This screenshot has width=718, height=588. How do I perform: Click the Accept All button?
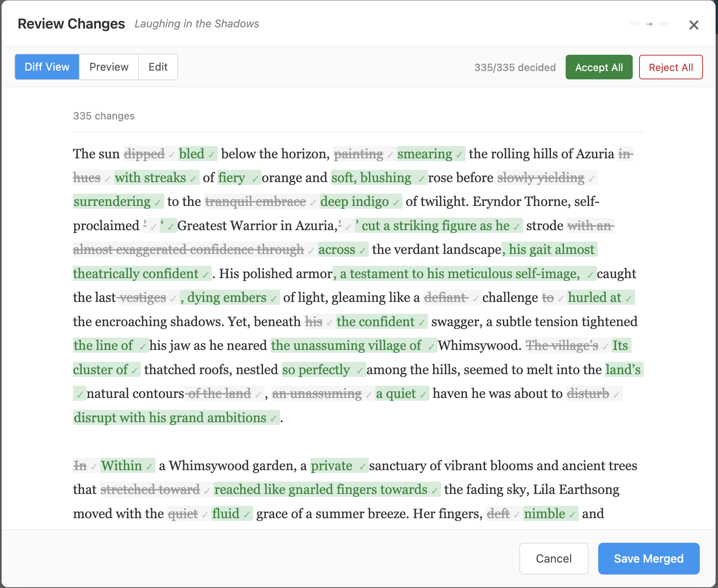599,67
